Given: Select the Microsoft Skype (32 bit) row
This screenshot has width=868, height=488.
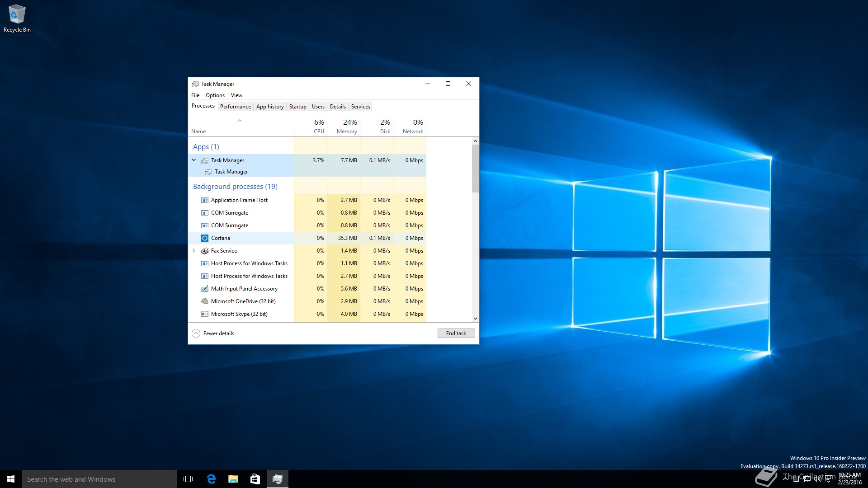Looking at the screenshot, I should coord(307,314).
